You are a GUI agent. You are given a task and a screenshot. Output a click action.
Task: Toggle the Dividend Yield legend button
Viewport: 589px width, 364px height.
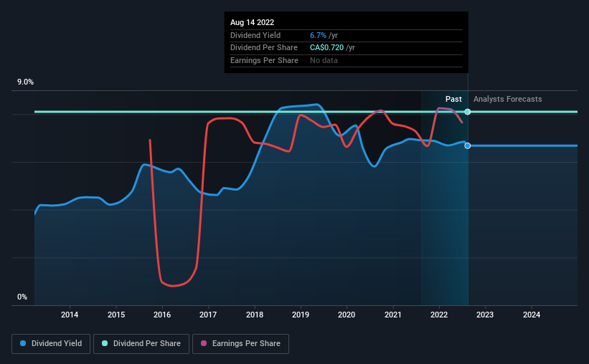click(x=51, y=344)
